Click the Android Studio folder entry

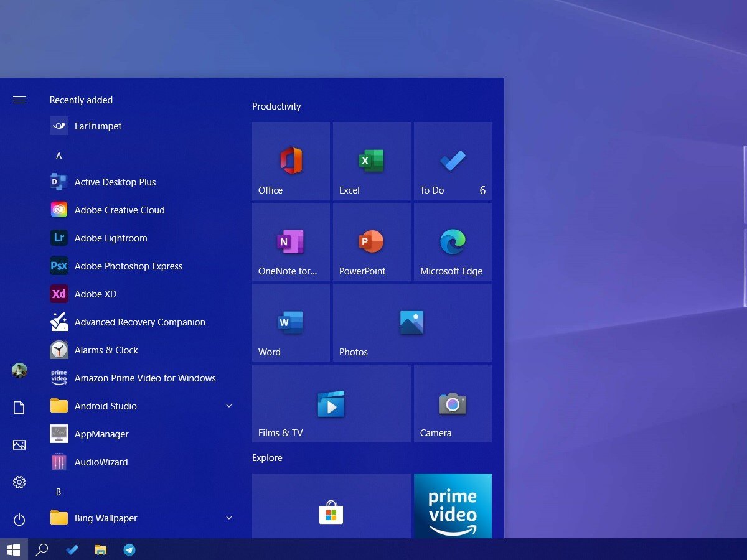[x=142, y=406]
